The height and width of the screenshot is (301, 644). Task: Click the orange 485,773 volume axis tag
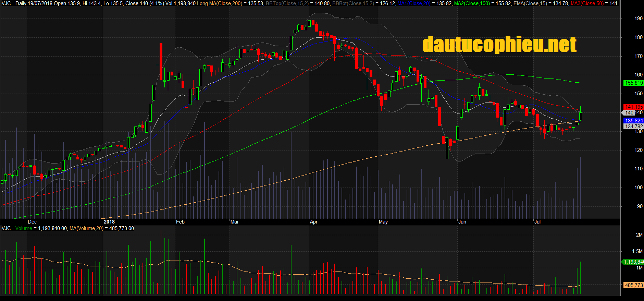(x=633, y=285)
